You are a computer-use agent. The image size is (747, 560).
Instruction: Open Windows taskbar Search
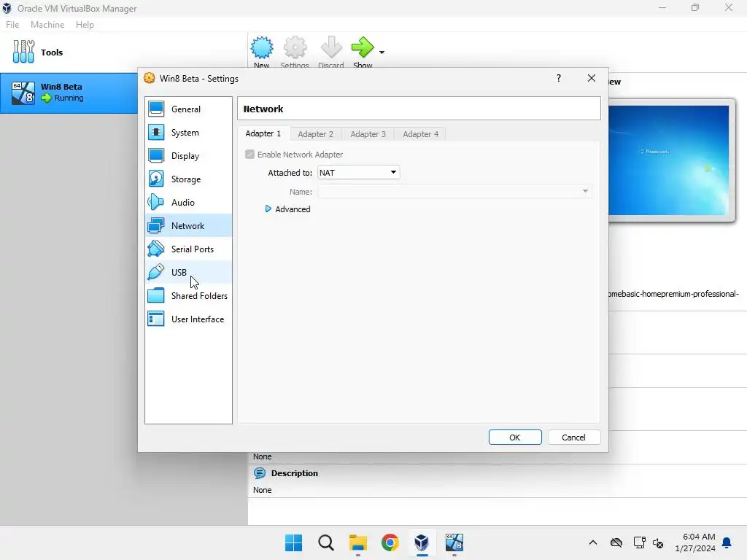coord(326,542)
